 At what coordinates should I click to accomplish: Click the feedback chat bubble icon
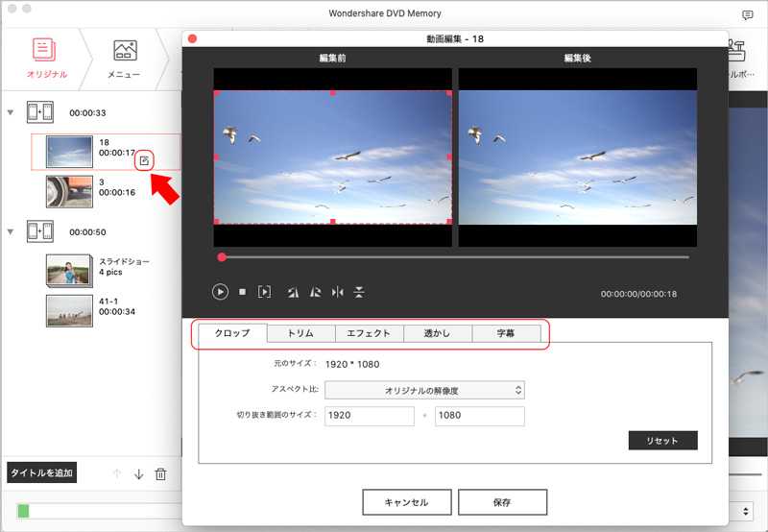[748, 15]
